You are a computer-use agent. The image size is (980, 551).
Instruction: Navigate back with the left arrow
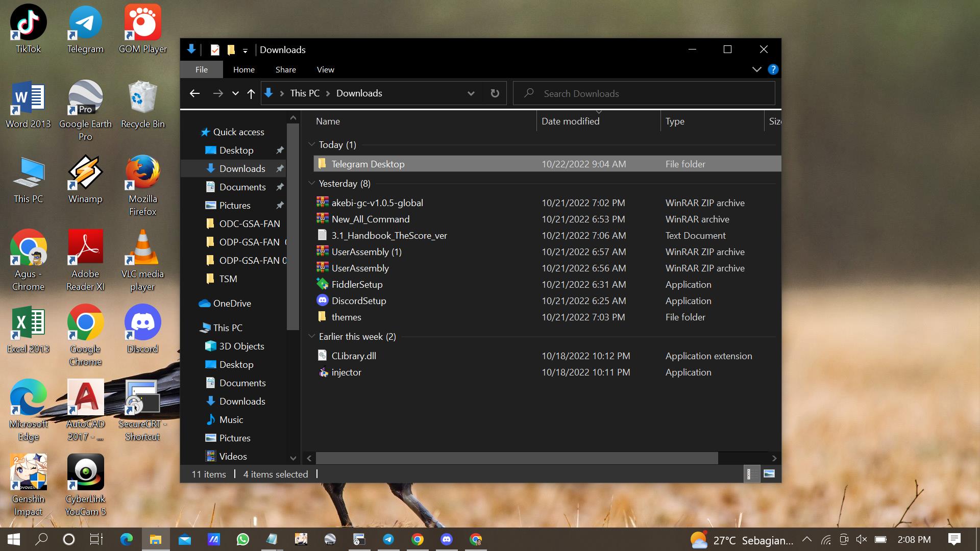[194, 93]
